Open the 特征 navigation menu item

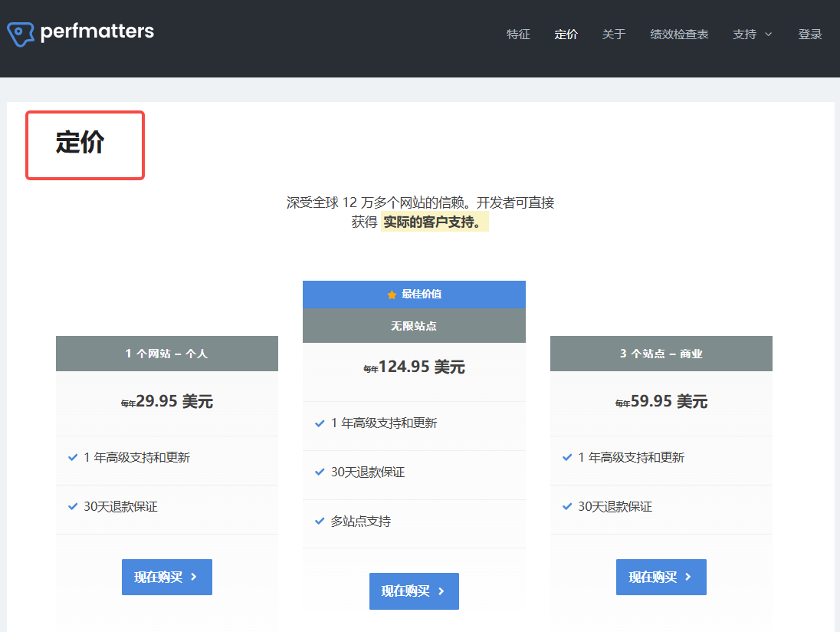(518, 35)
